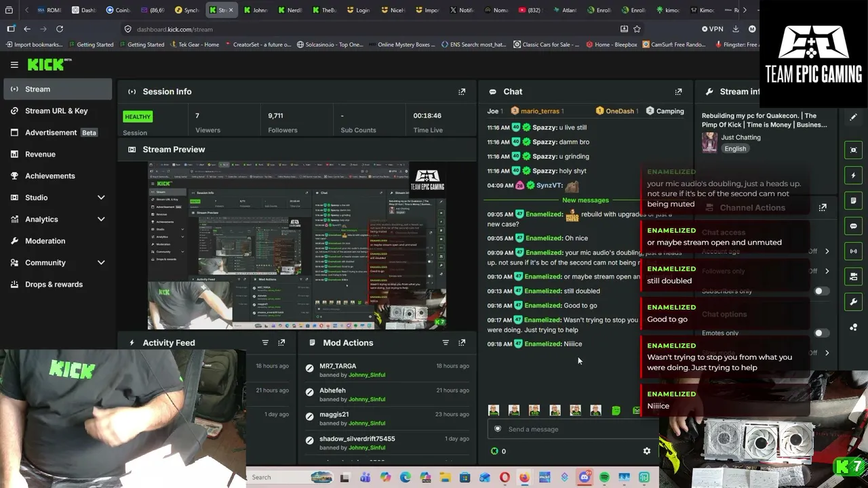
Task: Select the shadow_silverdrift75455 mod action row
Action: pos(387,443)
